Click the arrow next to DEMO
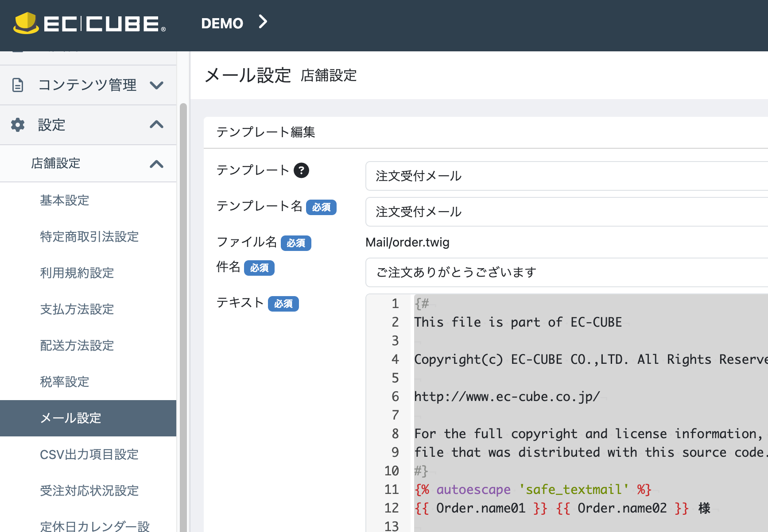This screenshot has height=532, width=768. [263, 22]
